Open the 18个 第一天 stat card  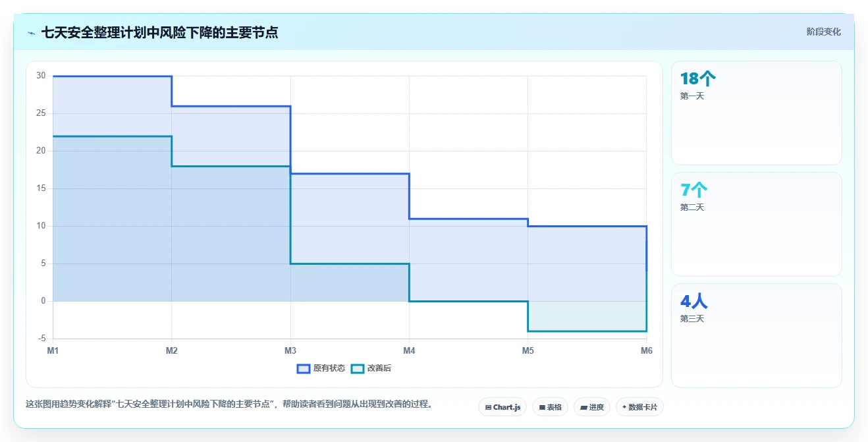(x=756, y=113)
